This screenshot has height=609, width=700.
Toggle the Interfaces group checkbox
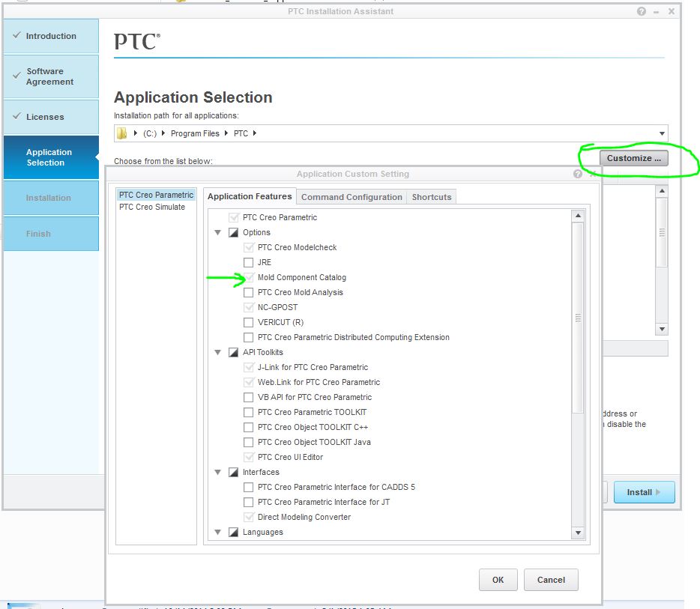click(233, 472)
